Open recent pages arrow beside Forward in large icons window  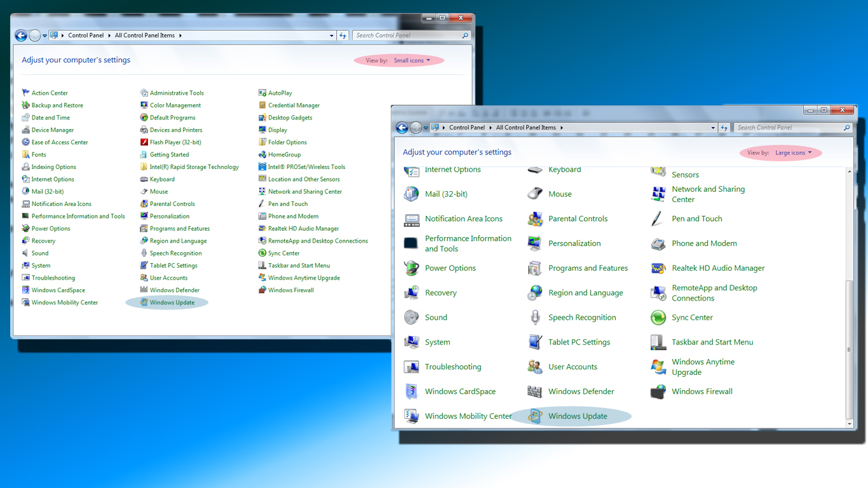pyautogui.click(x=426, y=128)
